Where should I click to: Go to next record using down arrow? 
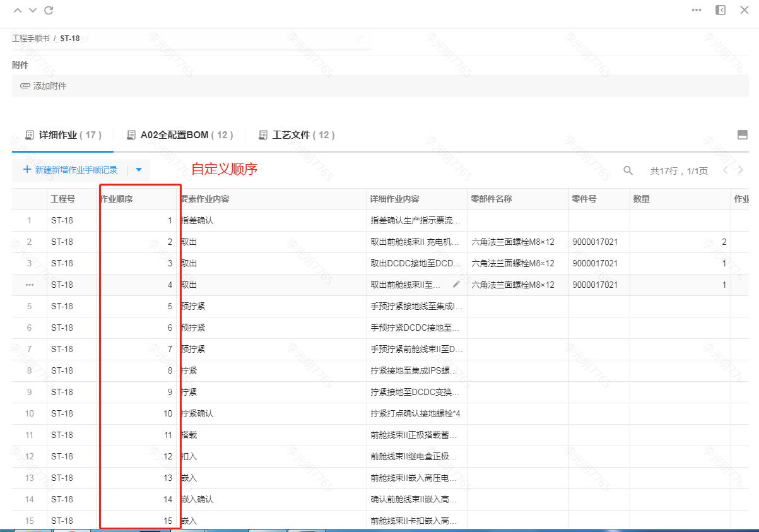pyautogui.click(x=33, y=10)
